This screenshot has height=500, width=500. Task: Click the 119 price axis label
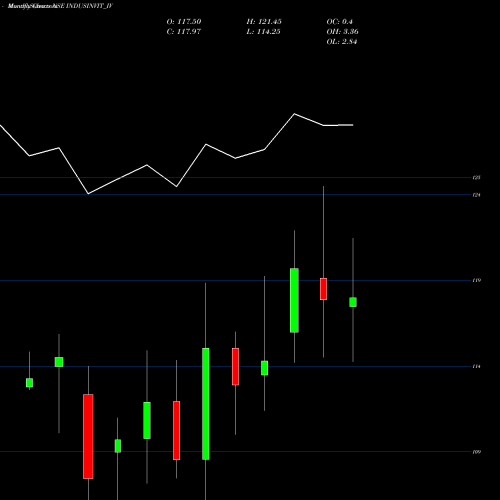[477, 280]
